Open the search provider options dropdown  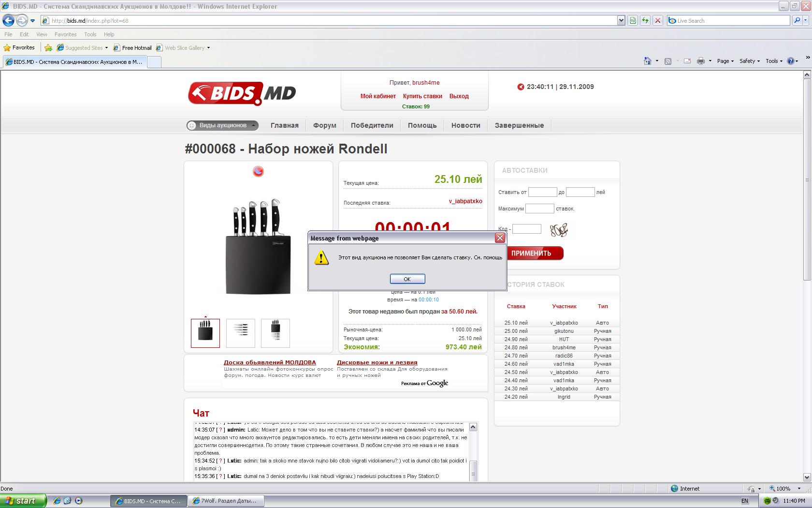pos(806,21)
